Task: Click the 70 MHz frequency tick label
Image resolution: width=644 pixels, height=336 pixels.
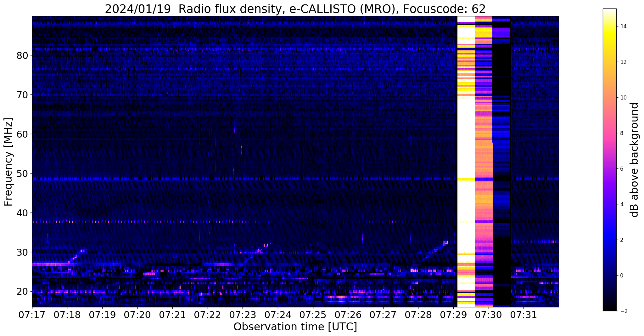Action: pos(22,94)
